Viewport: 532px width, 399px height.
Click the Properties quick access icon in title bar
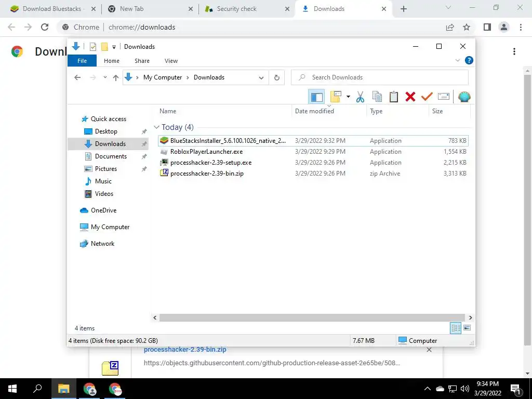click(92, 47)
